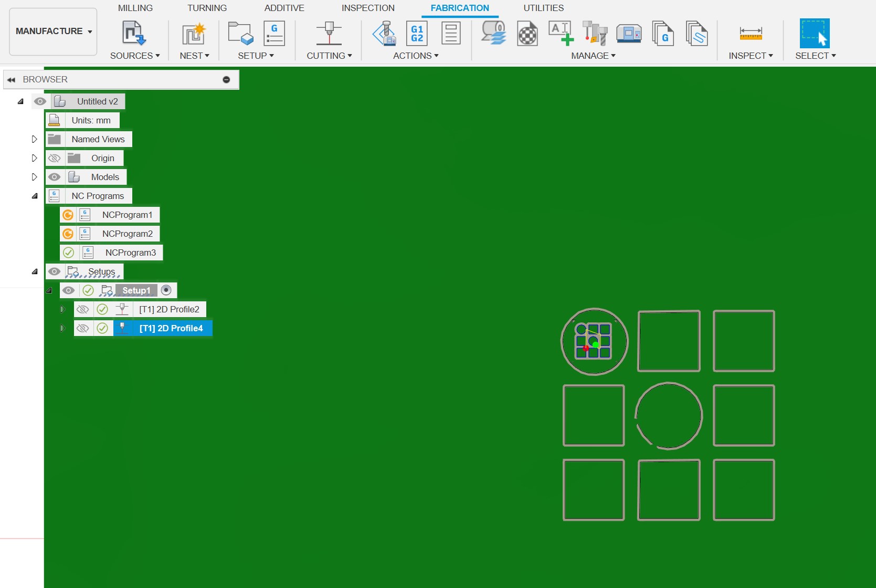876x588 pixels.
Task: Select NCProgram3 in the browser
Action: (130, 253)
